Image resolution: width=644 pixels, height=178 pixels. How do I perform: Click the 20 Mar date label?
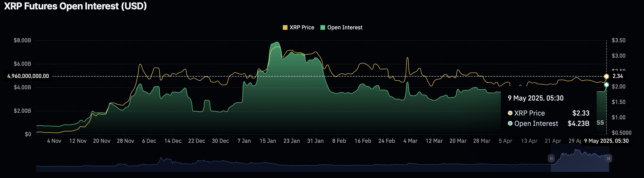(458, 141)
